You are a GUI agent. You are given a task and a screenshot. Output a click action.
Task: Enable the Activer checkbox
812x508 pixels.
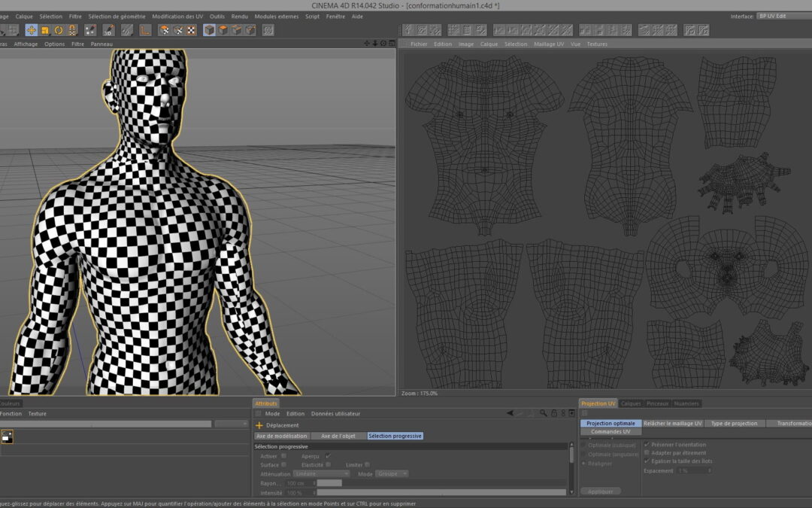283,456
